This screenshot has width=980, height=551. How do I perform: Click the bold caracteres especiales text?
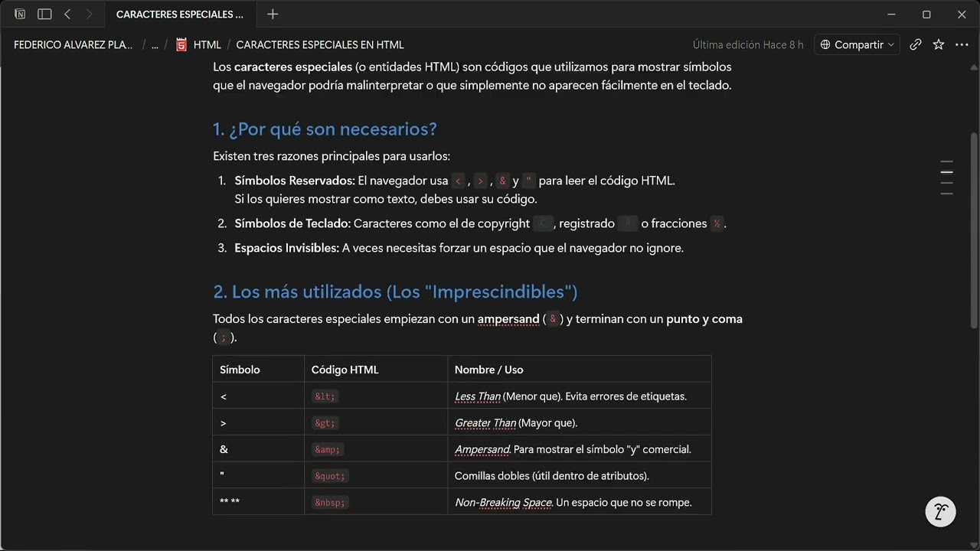[293, 67]
